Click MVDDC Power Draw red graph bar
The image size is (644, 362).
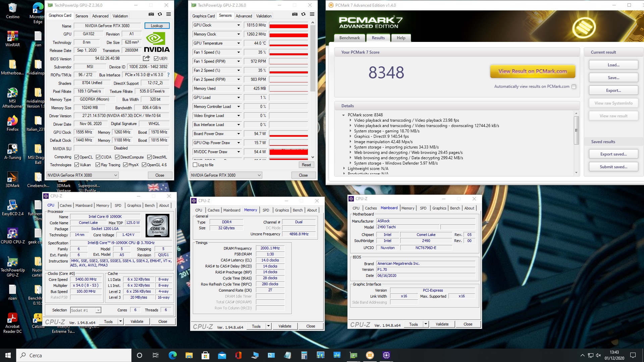click(288, 152)
